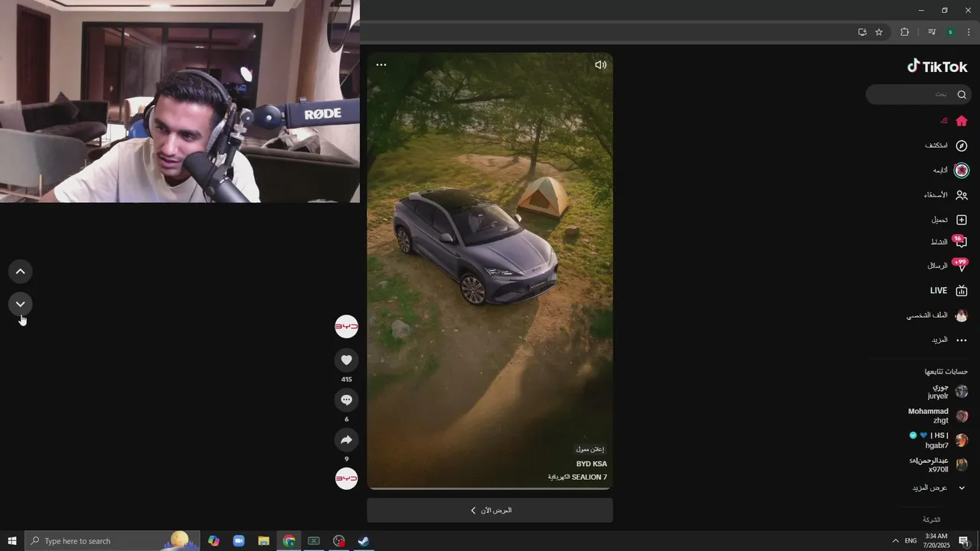The image size is (980, 551).
Task: Open the Profile sidebar item
Action: click(938, 315)
